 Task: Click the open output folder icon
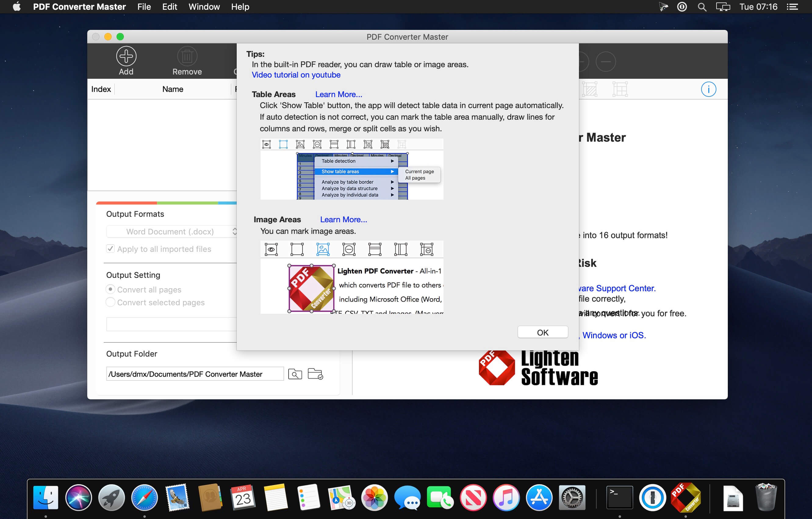(315, 374)
